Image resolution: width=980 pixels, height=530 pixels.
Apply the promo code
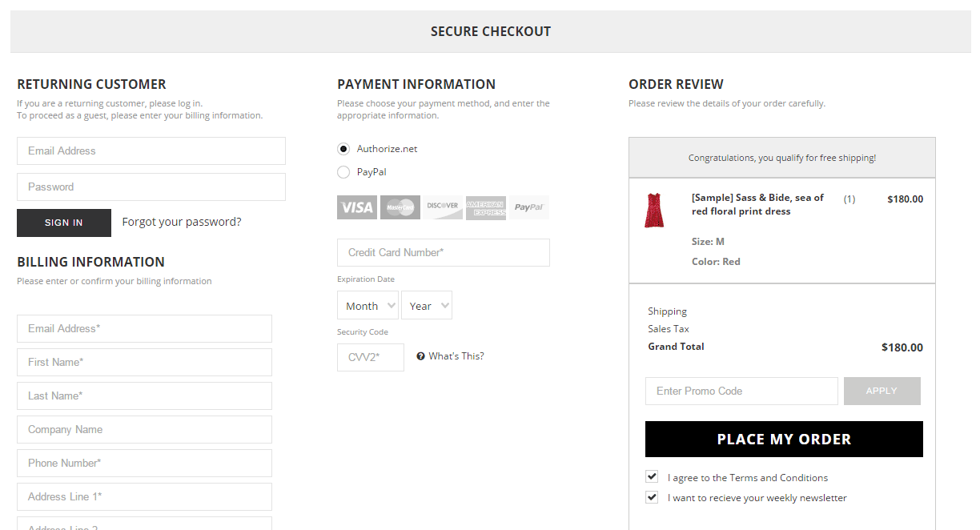tap(882, 391)
